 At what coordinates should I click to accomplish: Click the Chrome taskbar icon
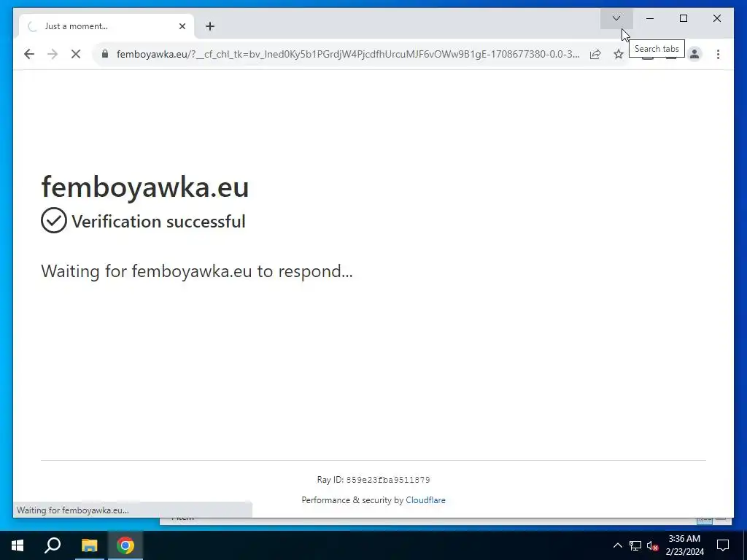(x=125, y=545)
